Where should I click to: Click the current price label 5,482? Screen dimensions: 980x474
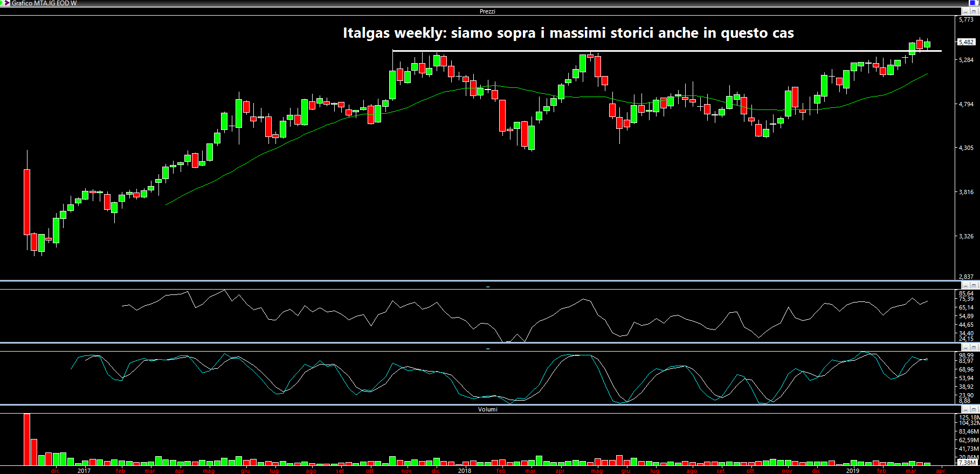click(966, 42)
